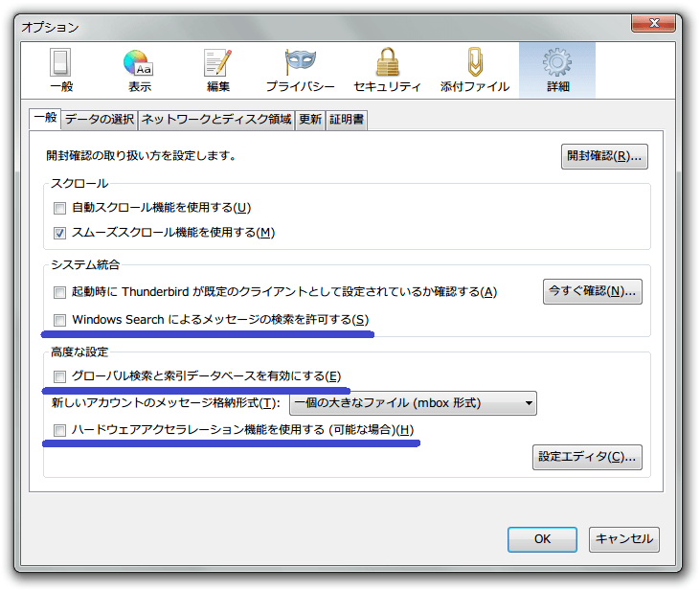Switch to the データの選択 tab
This screenshot has width=700, height=590.
pyautogui.click(x=100, y=120)
